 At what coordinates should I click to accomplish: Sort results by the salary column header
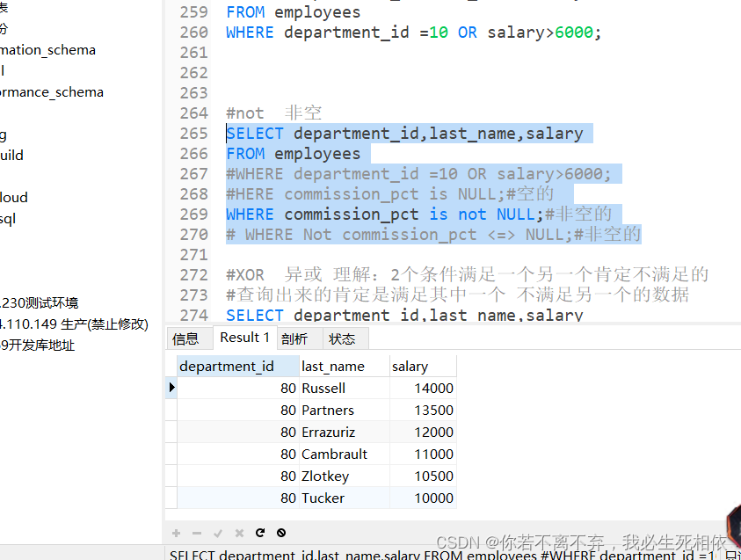[x=411, y=365]
